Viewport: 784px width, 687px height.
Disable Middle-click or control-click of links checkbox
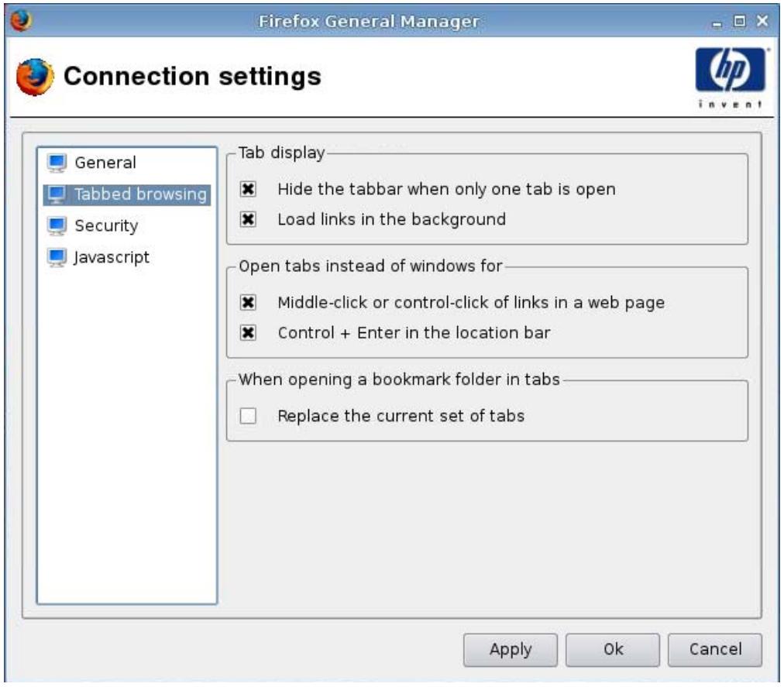point(248,303)
